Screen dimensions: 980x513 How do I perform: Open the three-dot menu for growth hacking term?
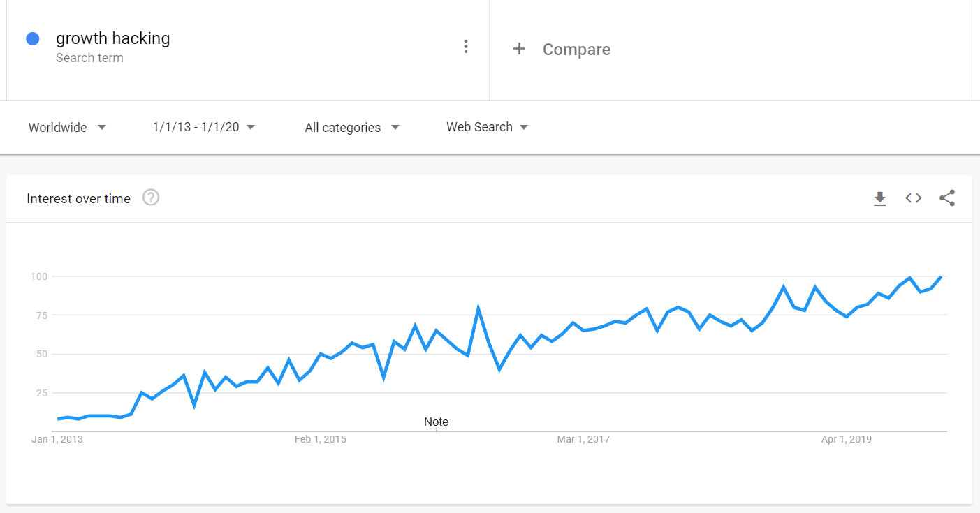pyautogui.click(x=466, y=47)
